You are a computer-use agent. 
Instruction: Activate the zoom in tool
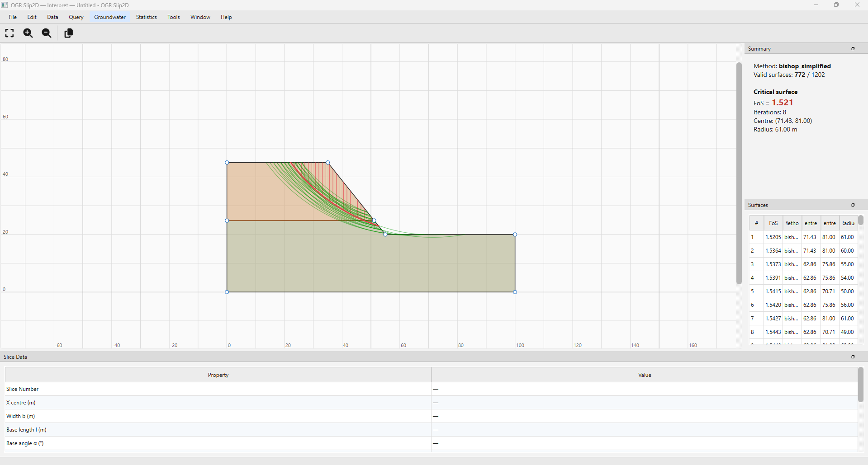28,33
